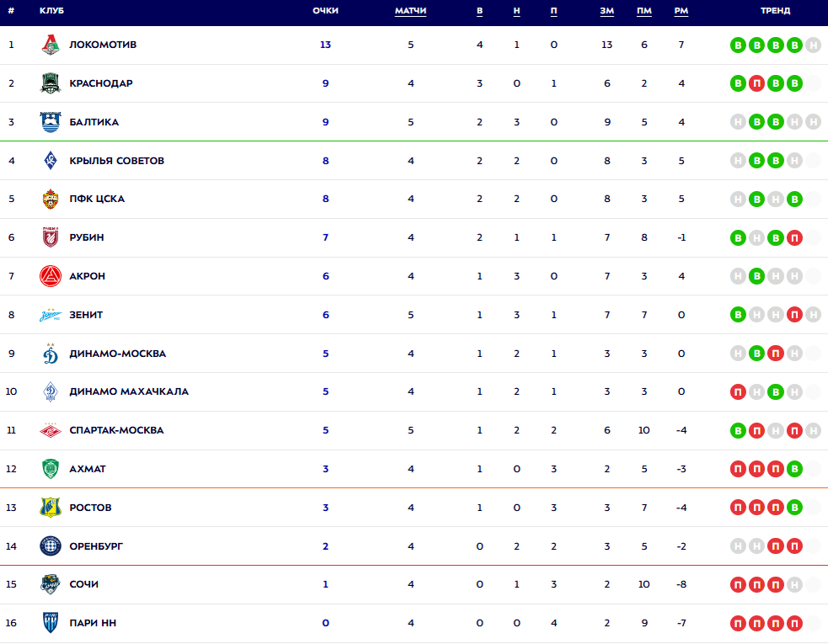Open the ДИНАМО МАХАЧКАЛА team link

point(129,391)
